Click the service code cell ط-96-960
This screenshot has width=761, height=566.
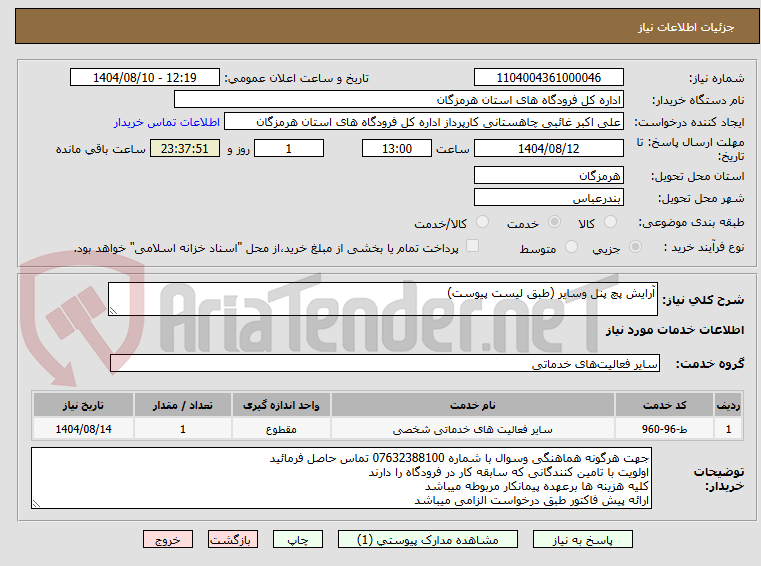(x=664, y=429)
